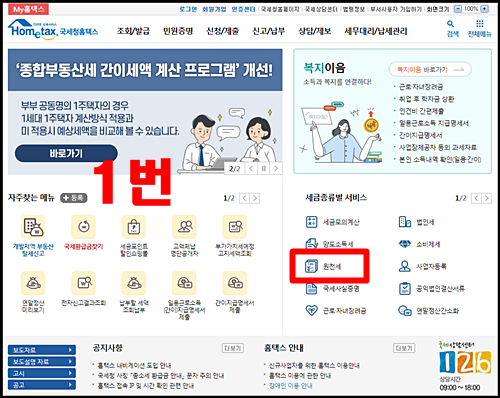Expand the 보도자료 sidebar item
Screen dimensions: 500x398
[x=42, y=350]
